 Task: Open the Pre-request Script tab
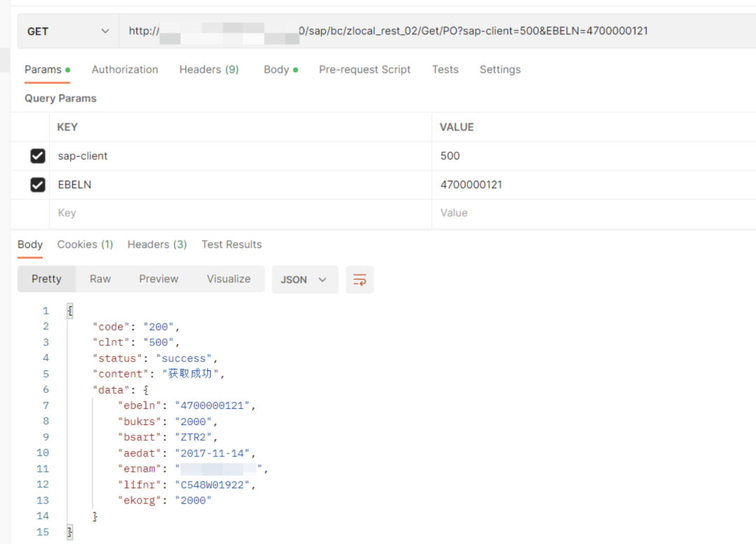(365, 69)
